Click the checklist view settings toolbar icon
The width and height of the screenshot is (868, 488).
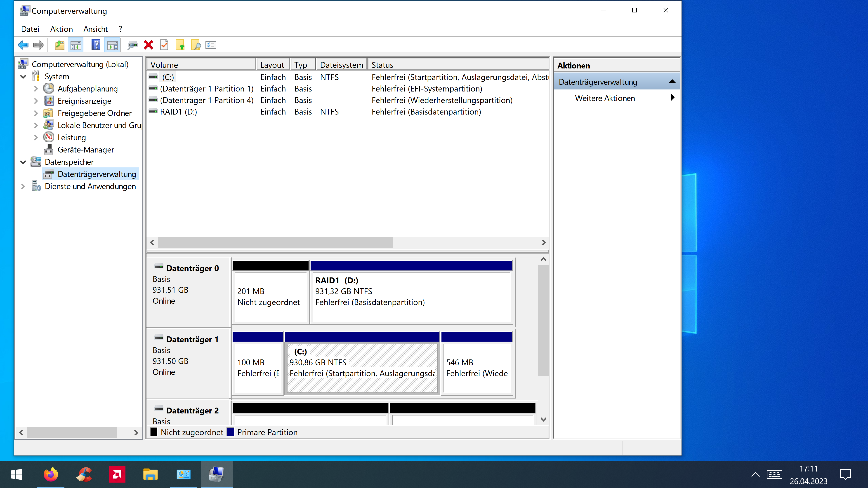pyautogui.click(x=211, y=45)
